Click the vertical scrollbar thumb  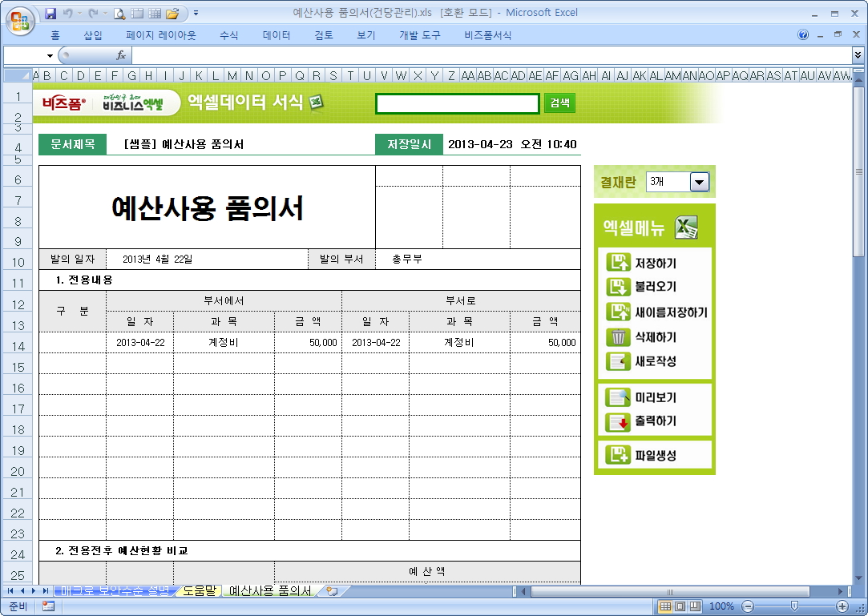pyautogui.click(x=858, y=171)
